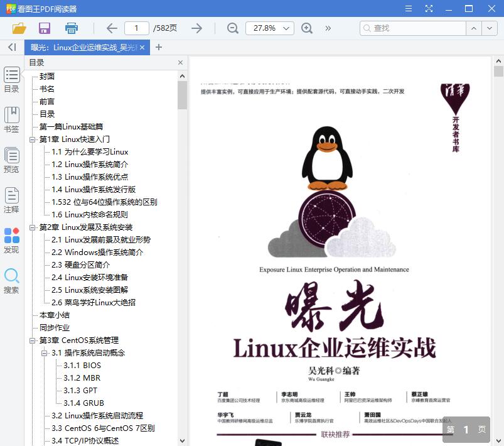Screen dimensions: 504x446
Task: Open 同步作业 in outline
Action: pos(55,327)
